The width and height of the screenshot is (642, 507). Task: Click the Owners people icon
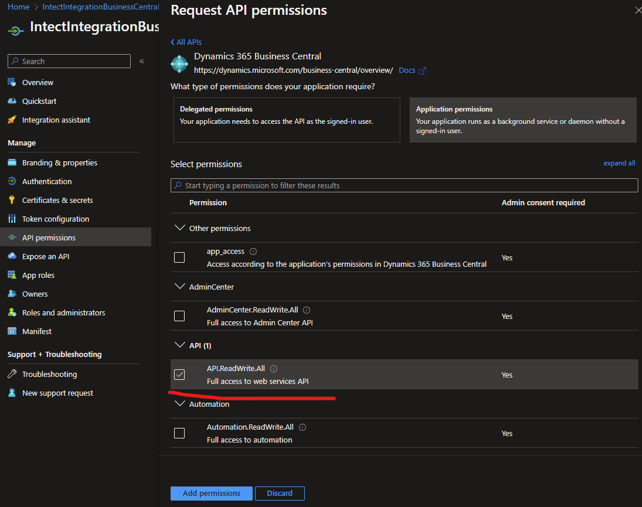pos(12,294)
